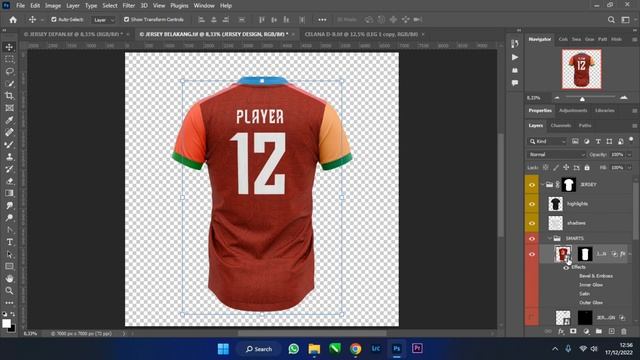Collapse the SMARTS group

[x=550, y=238]
